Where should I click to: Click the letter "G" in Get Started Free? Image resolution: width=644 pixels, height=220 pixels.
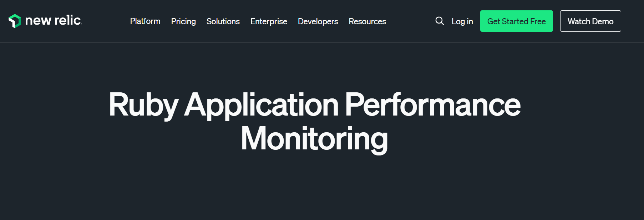point(491,21)
